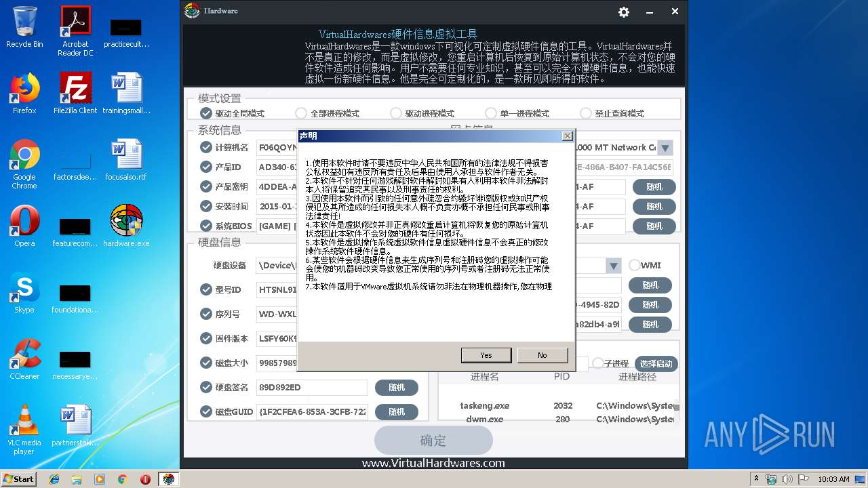Click the 硬盘签名 field showing 89D892ED
Screen dimensions: 868x488
point(312,388)
